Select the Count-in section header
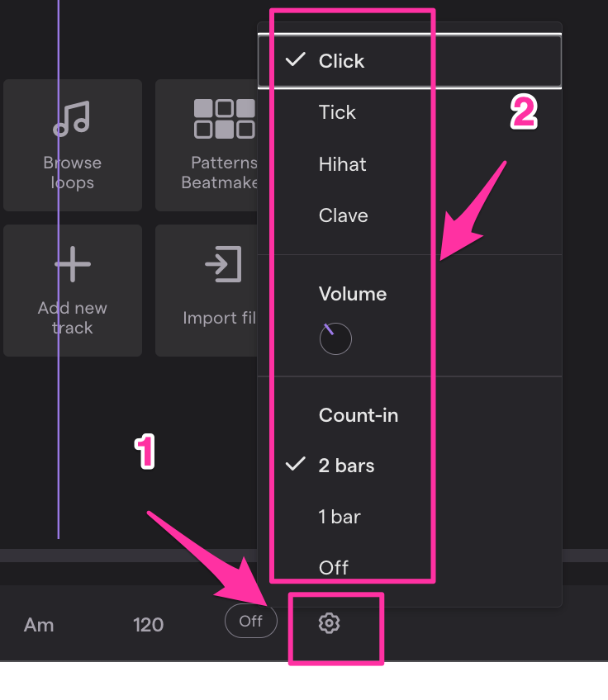The width and height of the screenshot is (608, 700). pos(359,415)
